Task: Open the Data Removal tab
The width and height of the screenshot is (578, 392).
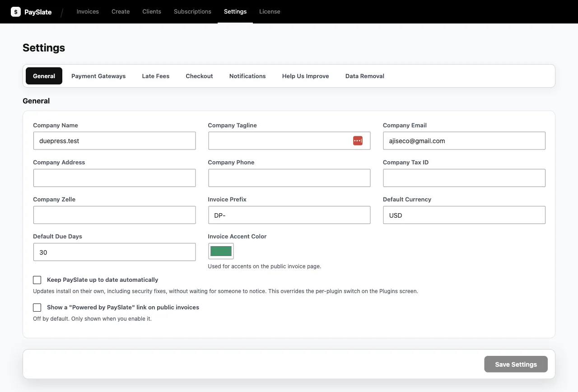Action: (x=365, y=76)
